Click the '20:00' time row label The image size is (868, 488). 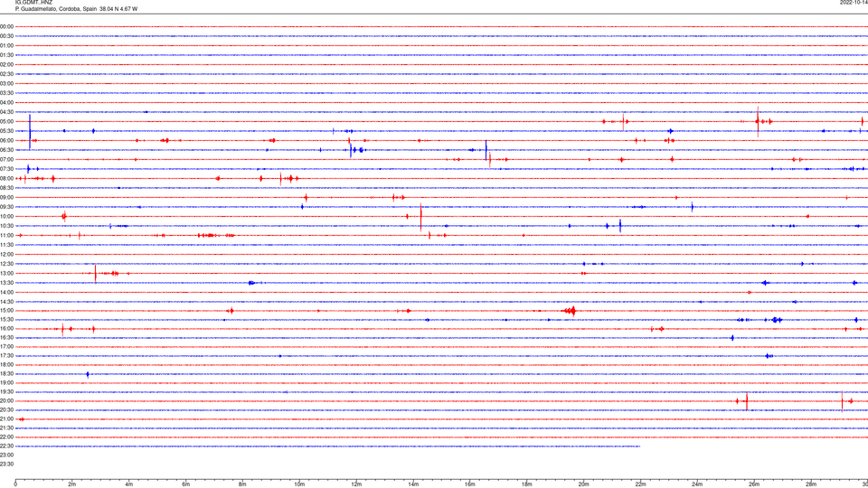pyautogui.click(x=6, y=401)
